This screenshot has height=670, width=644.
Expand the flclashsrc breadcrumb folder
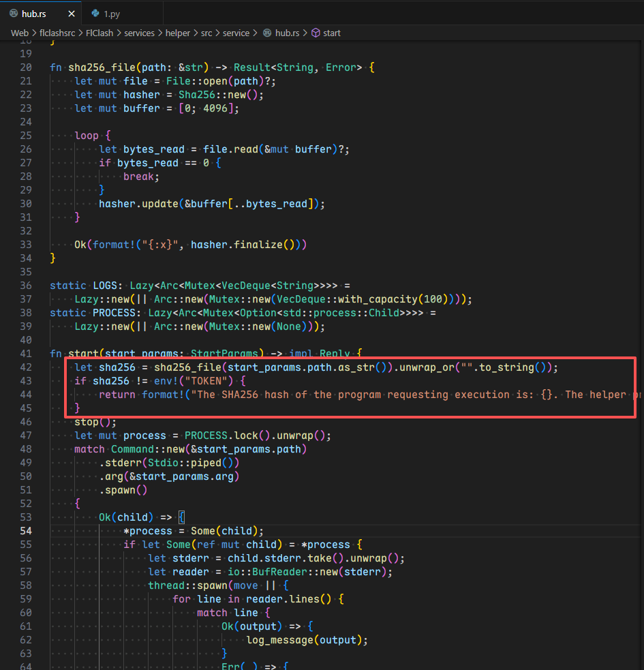[x=59, y=33]
